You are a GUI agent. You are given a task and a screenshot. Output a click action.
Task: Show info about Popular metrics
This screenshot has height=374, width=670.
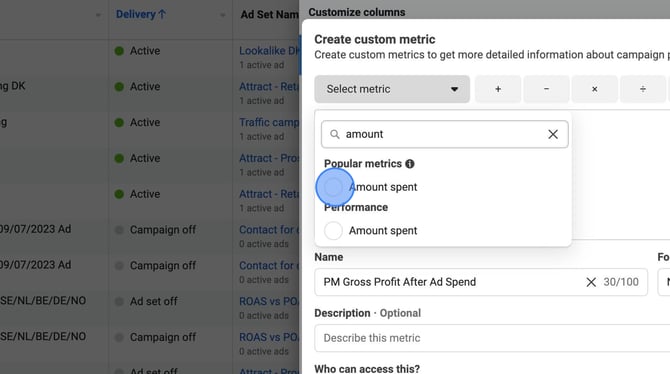(x=410, y=164)
